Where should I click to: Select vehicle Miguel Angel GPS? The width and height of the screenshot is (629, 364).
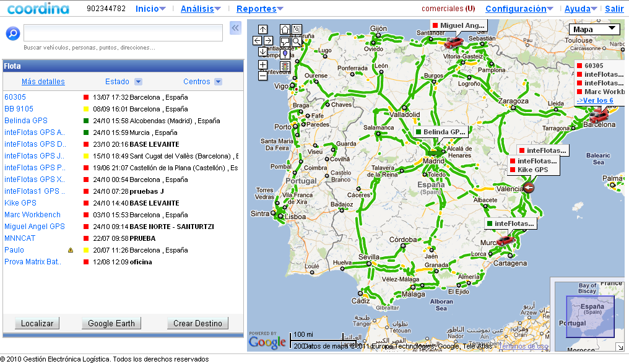35,227
